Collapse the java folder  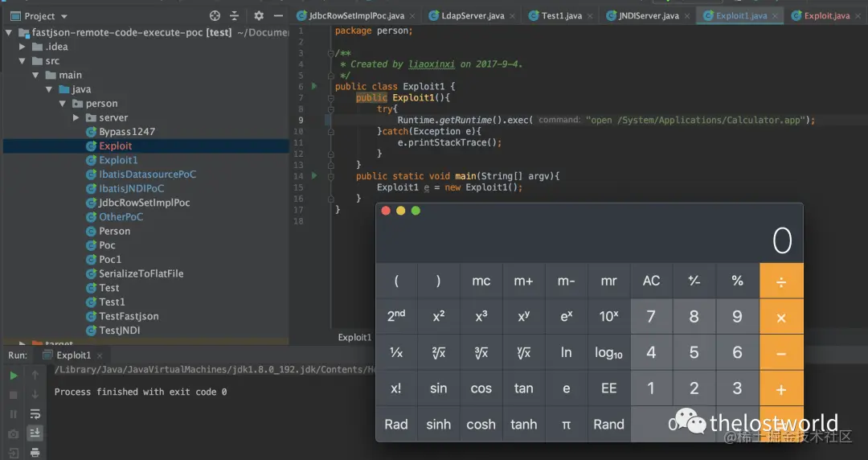coord(49,89)
